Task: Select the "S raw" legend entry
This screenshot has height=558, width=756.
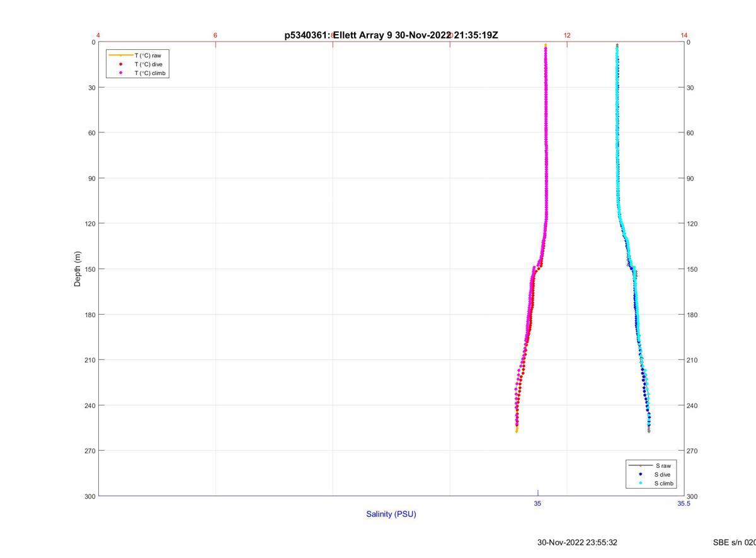Action: click(650, 465)
